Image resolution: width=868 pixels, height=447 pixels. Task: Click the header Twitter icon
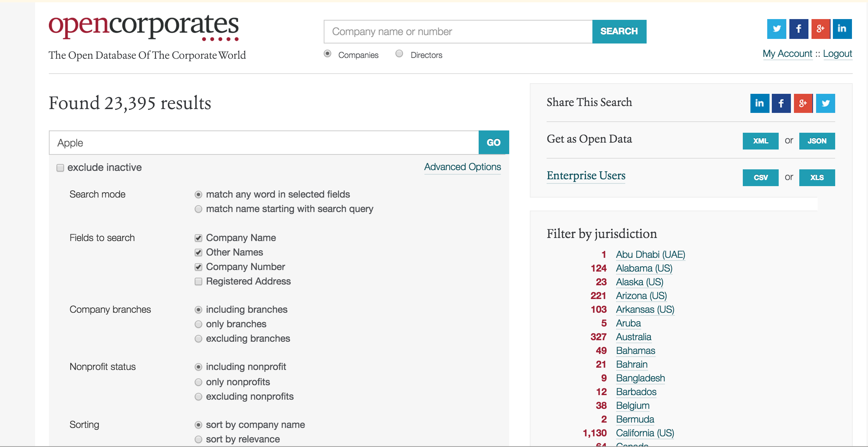(x=776, y=29)
